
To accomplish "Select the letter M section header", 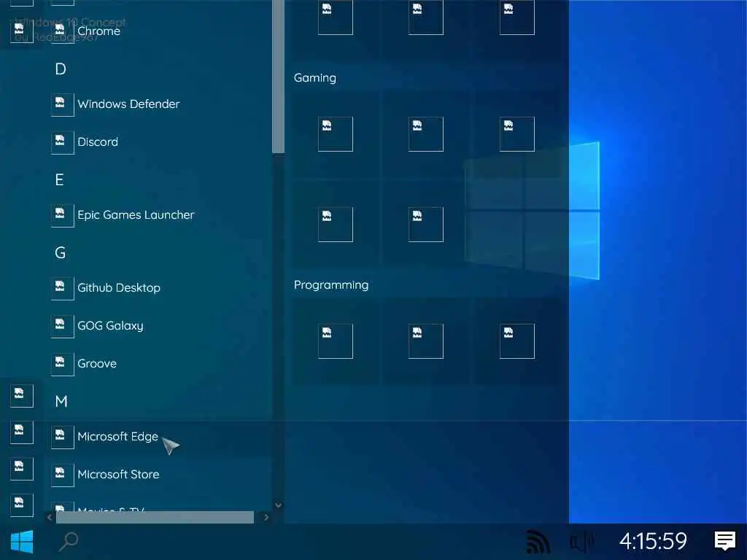I will (x=61, y=402).
